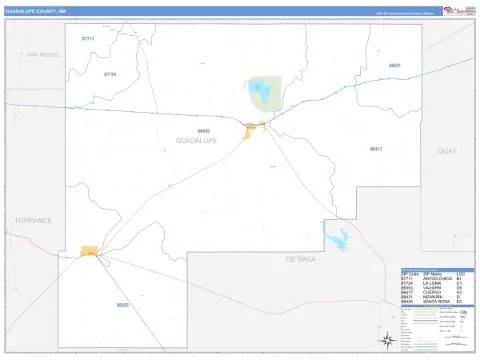Click the ANTON CHICO row in ZIP index

431,279
